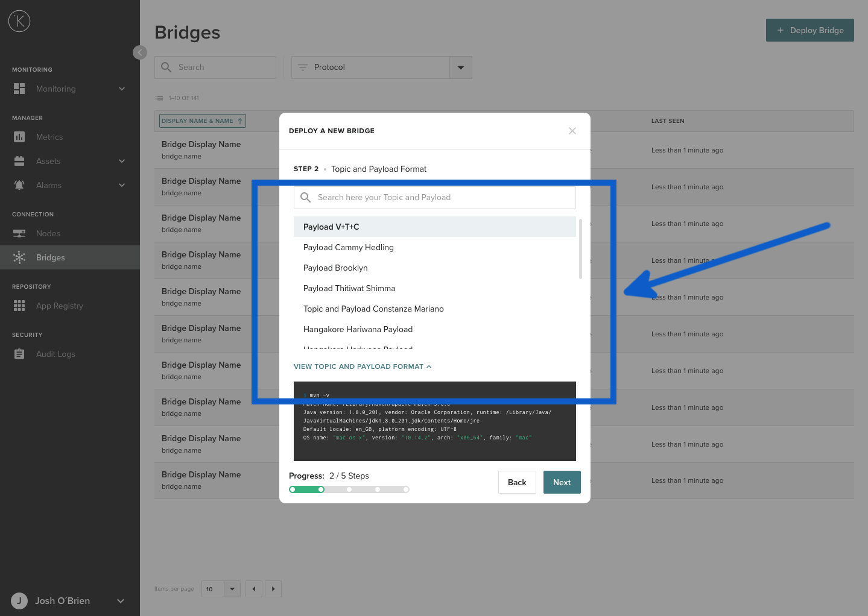
Task: Click the Next button
Action: 562,482
